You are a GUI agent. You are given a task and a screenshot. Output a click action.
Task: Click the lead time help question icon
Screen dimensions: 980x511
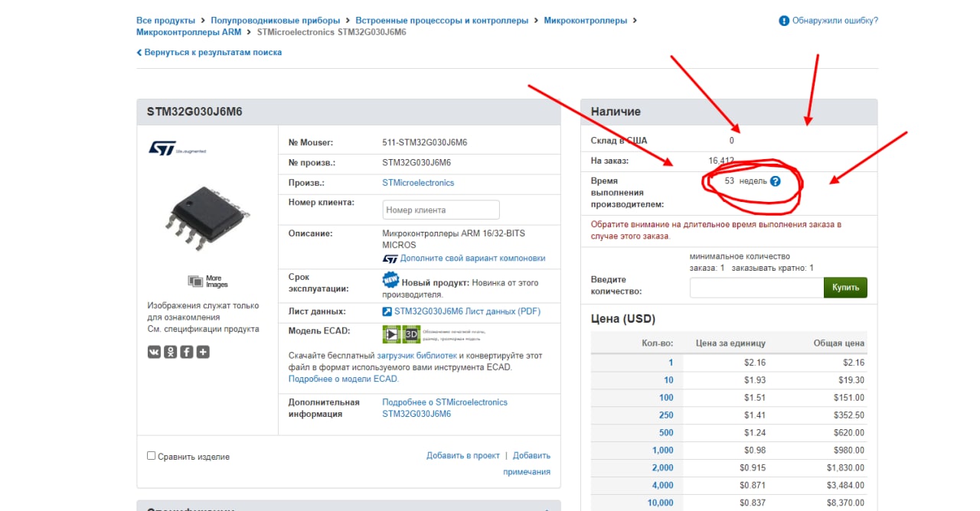pyautogui.click(x=776, y=181)
